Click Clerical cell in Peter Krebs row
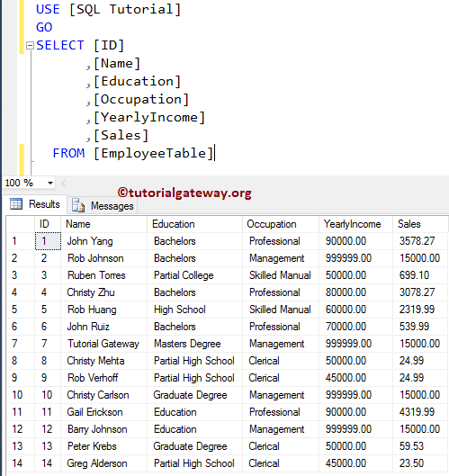Viewport: 449px width, 476px height. 281,446
